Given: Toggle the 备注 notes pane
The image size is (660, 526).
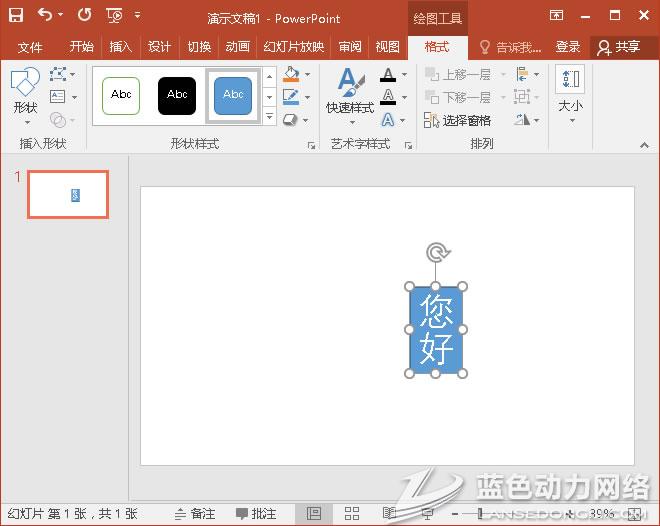Looking at the screenshot, I should [x=195, y=513].
